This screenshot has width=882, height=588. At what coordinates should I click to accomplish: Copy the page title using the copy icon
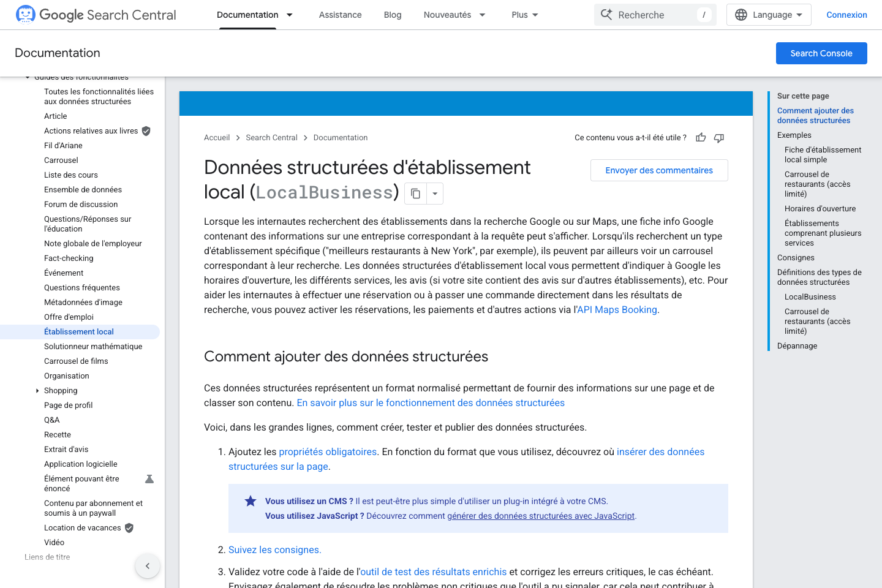(x=415, y=193)
